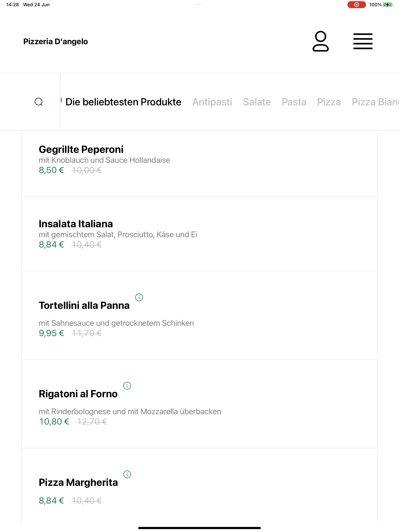The width and height of the screenshot is (399, 532).
Task: Open the user account profile icon
Action: (320, 41)
